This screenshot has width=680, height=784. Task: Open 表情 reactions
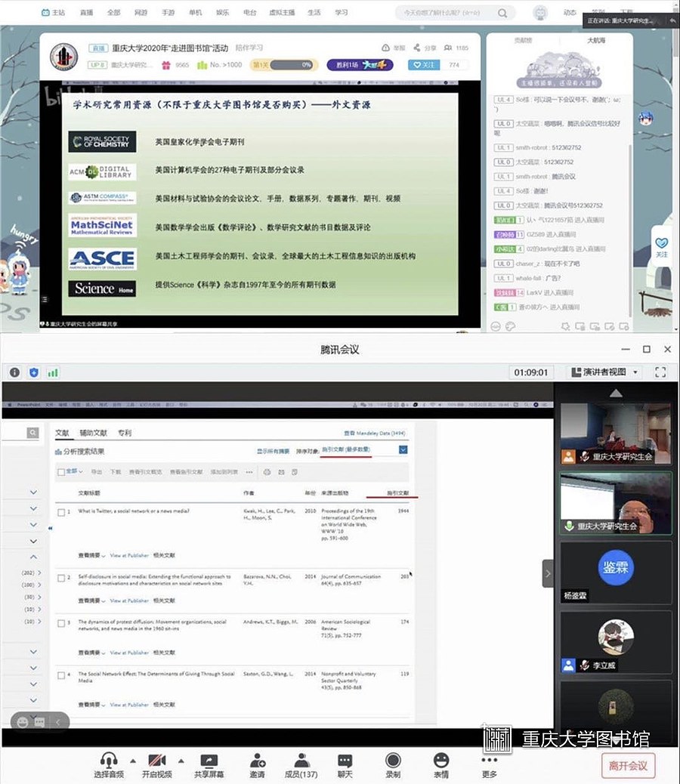(x=441, y=765)
